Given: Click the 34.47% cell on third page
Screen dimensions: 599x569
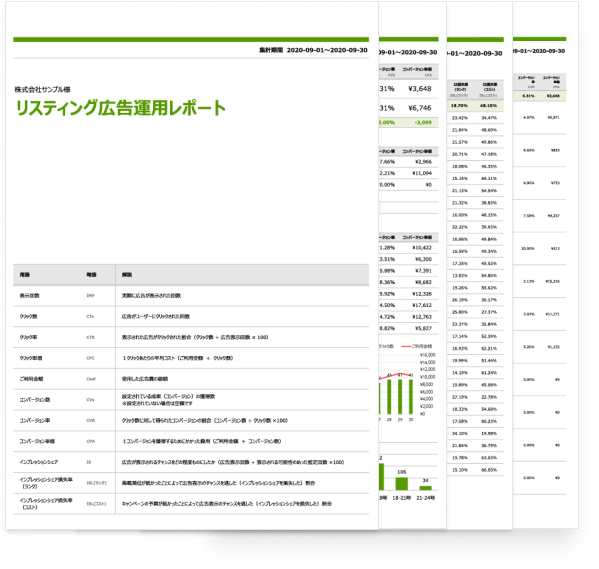Looking at the screenshot, I should coord(489,118).
